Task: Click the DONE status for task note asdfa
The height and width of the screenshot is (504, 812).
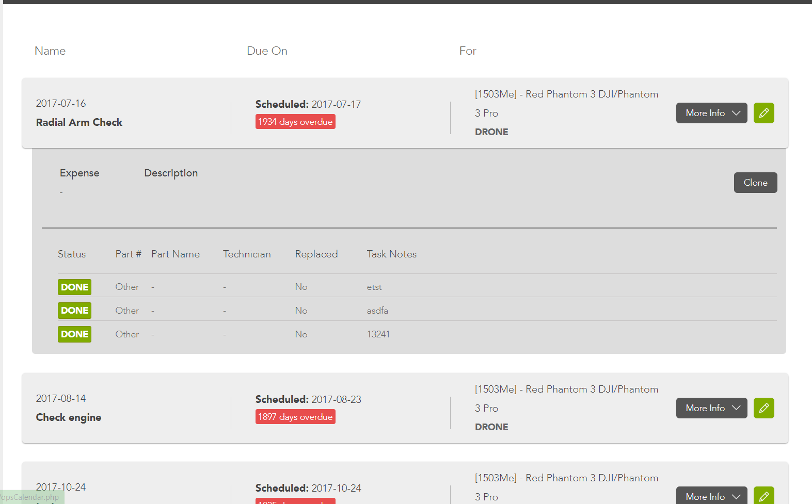Action: pos(74,311)
